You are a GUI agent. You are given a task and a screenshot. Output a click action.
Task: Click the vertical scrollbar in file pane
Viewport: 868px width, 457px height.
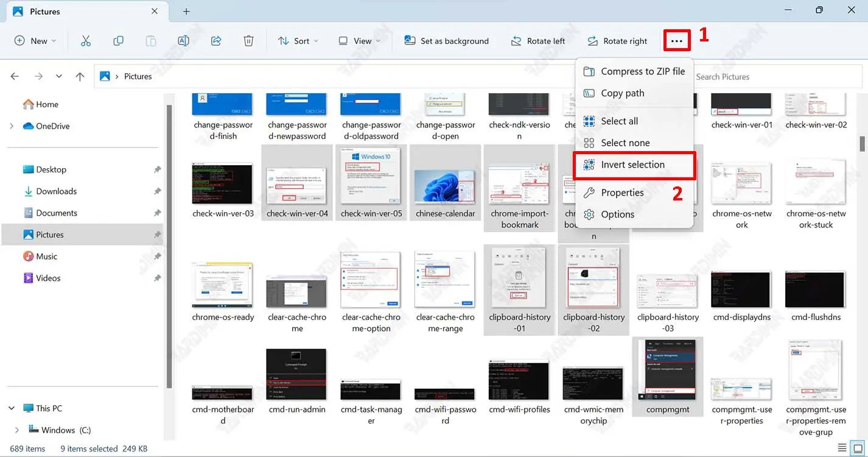click(x=862, y=144)
